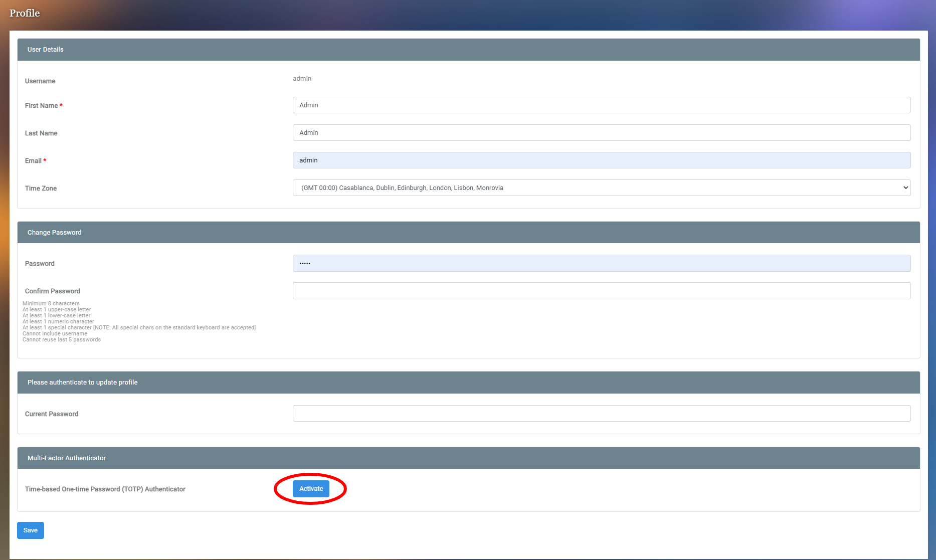This screenshot has width=936, height=560.
Task: Click the 'At least 1 special character' note
Action: pos(139,327)
